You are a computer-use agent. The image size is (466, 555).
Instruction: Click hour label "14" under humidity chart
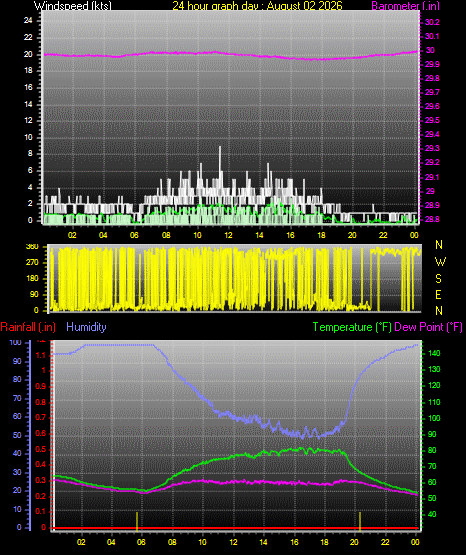click(x=263, y=542)
